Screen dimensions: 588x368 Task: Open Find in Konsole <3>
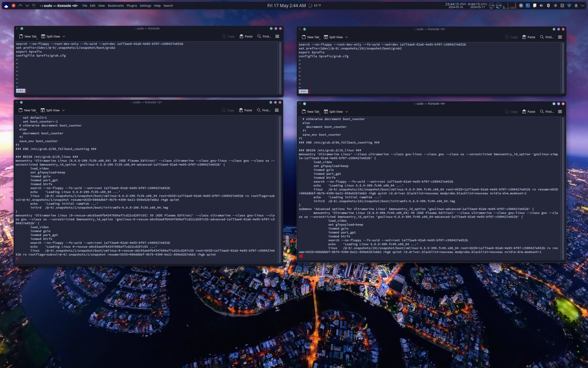click(x=547, y=37)
